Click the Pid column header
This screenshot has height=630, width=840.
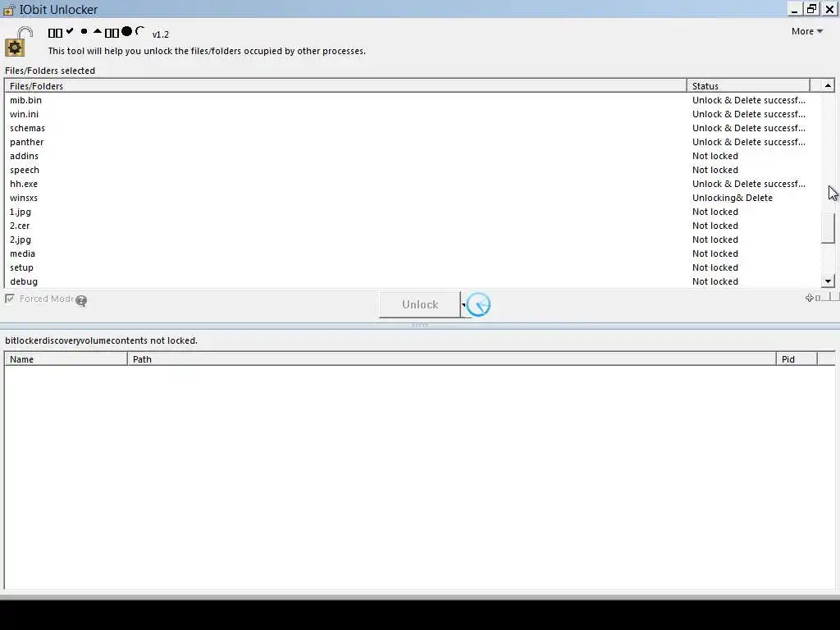797,359
